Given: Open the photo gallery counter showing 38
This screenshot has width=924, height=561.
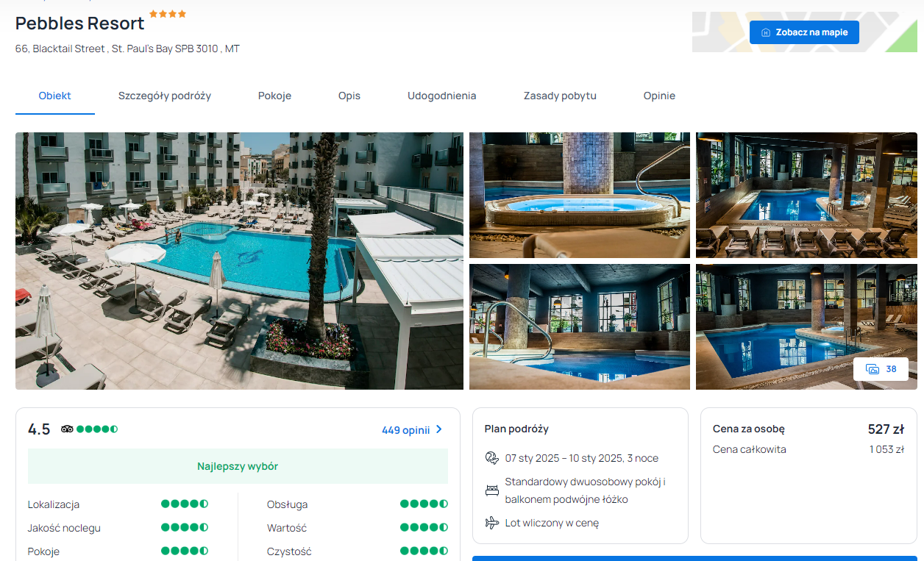Looking at the screenshot, I should pos(881,369).
